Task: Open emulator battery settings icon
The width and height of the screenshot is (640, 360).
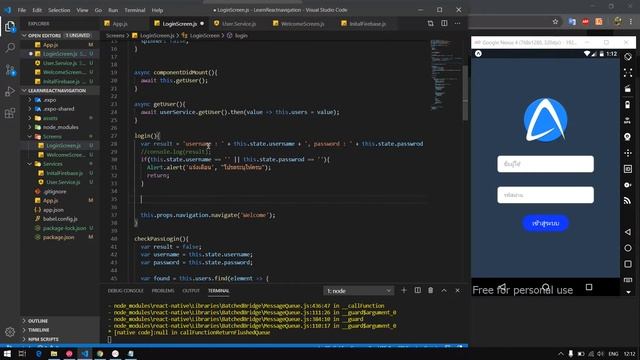Action: coord(628,104)
